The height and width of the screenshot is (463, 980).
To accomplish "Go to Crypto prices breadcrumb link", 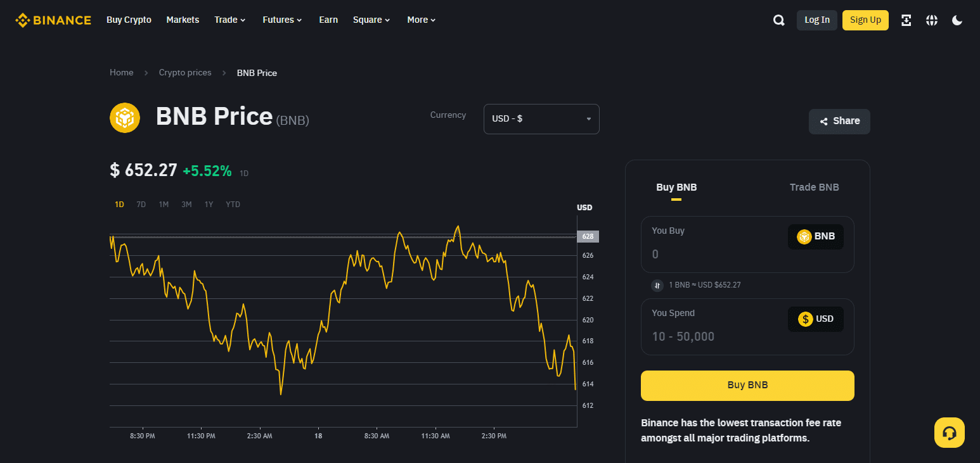I will coord(185,73).
